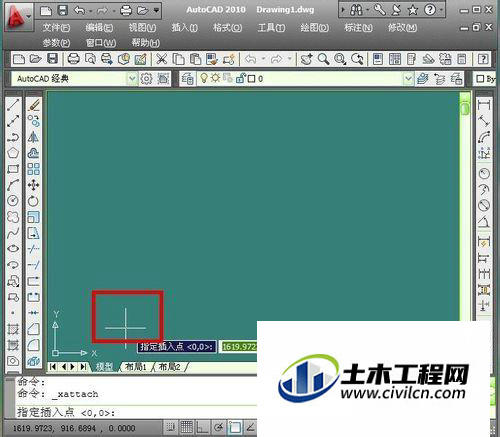
Task: Select the Rectangle draw tool
Action: [x=13, y=169]
